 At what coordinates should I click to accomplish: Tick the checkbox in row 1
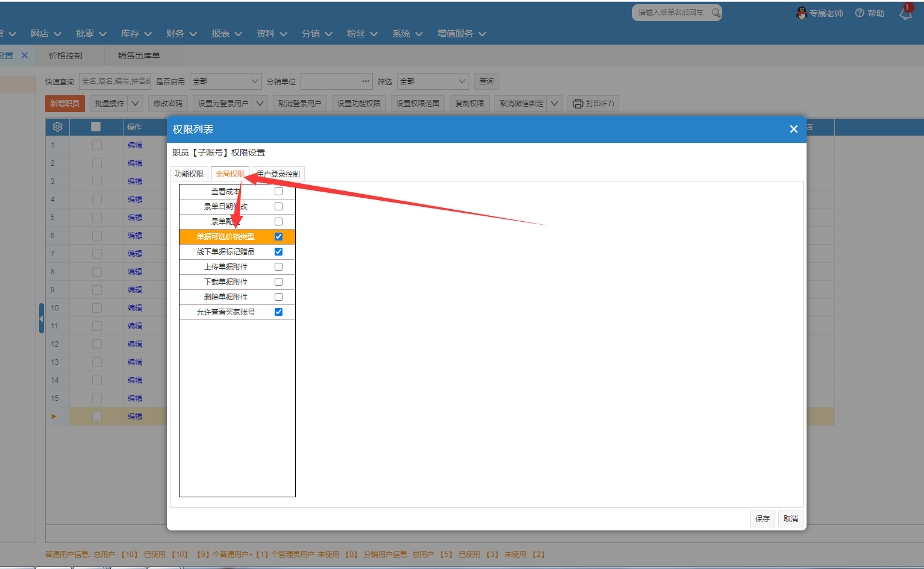coord(97,145)
